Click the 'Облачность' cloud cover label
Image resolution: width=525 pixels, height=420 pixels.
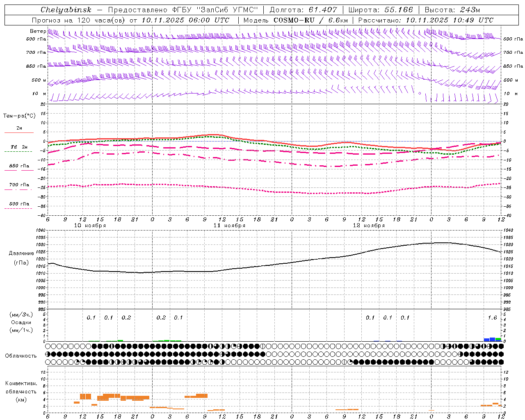(21, 356)
